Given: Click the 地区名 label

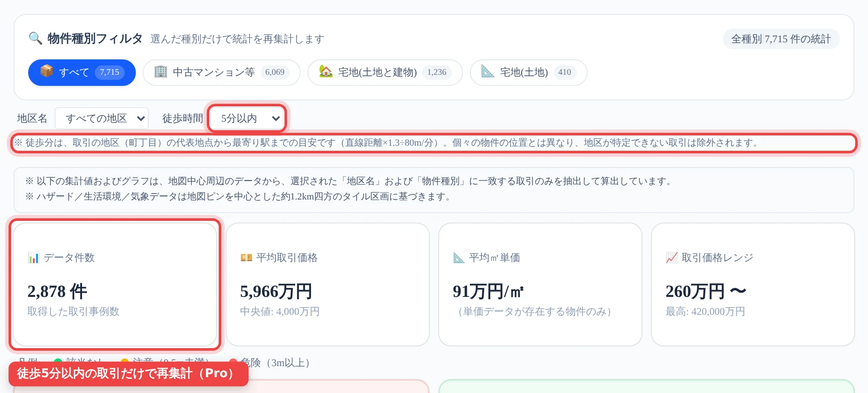Looking at the screenshot, I should click(x=32, y=118).
